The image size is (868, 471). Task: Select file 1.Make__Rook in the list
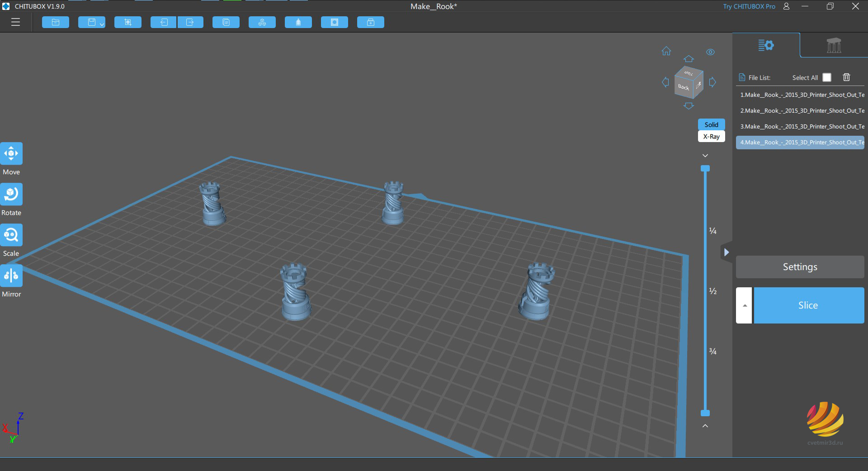[x=800, y=95]
